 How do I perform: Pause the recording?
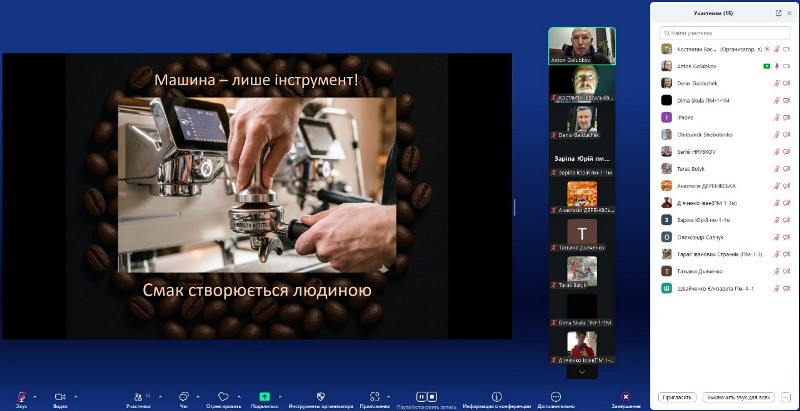(x=421, y=396)
